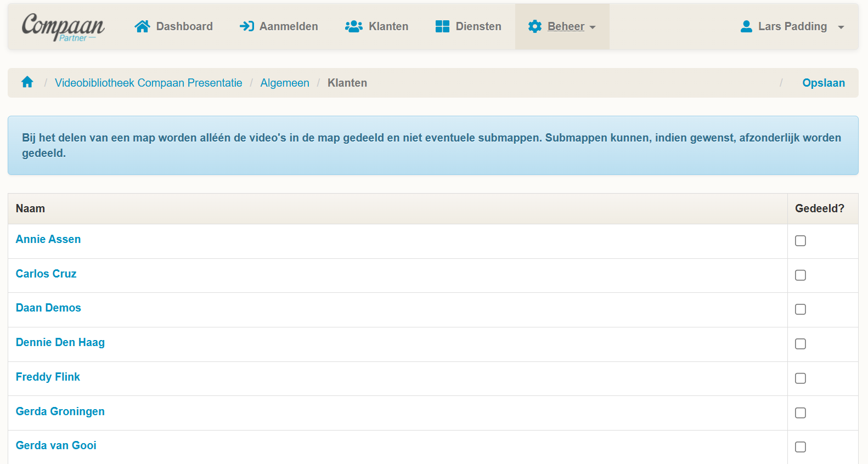Click the Beheer menu label

566,26
